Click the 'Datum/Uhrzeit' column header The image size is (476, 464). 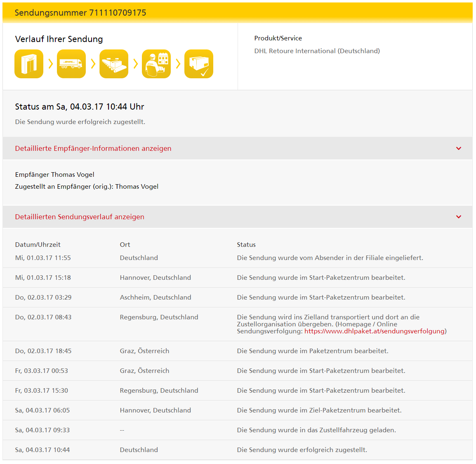pyautogui.click(x=38, y=245)
